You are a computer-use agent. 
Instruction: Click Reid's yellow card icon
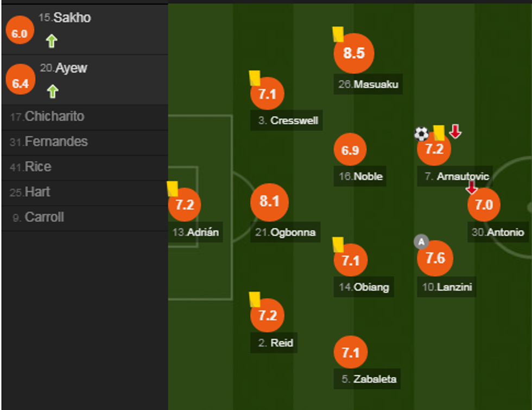pos(255,299)
